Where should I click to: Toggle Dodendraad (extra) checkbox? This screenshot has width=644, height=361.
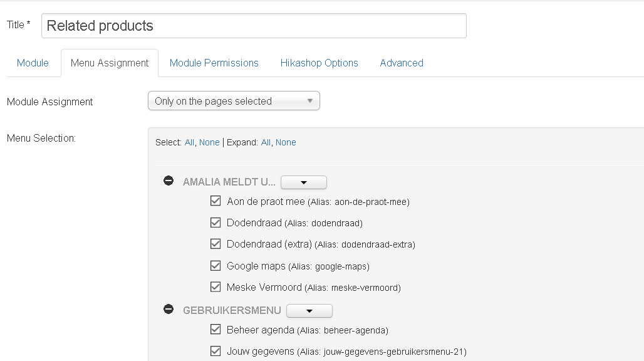[x=216, y=244]
